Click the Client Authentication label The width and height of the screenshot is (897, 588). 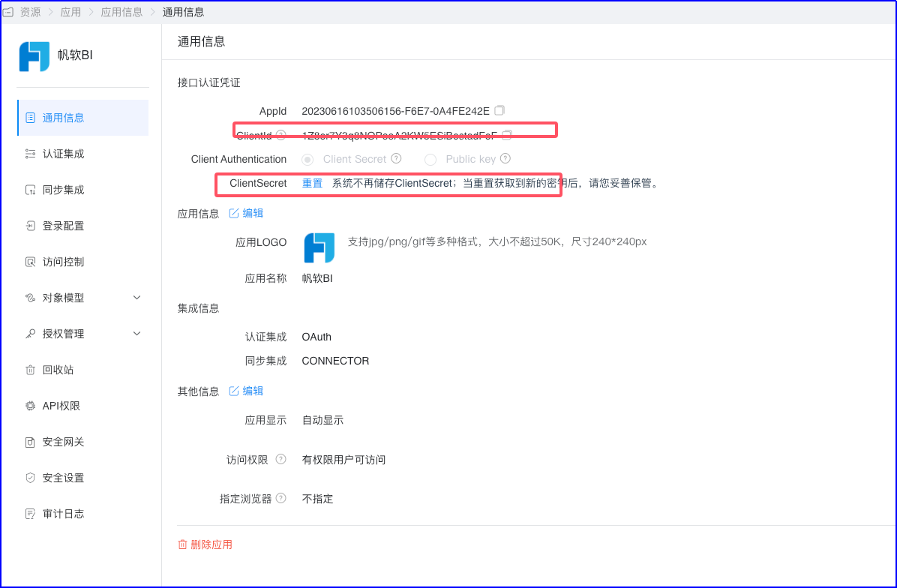[x=238, y=160]
